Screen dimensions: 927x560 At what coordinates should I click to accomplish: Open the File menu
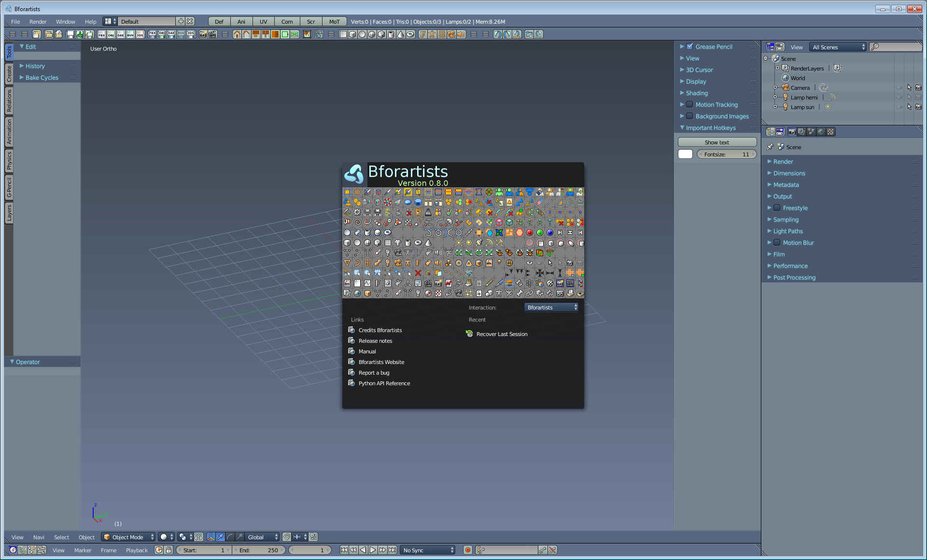(15, 21)
